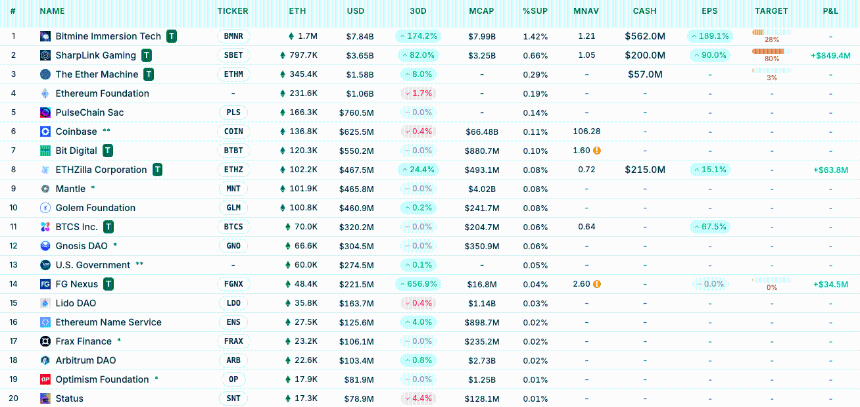
Task: Open the BMNR ticker badge
Action: point(233,36)
